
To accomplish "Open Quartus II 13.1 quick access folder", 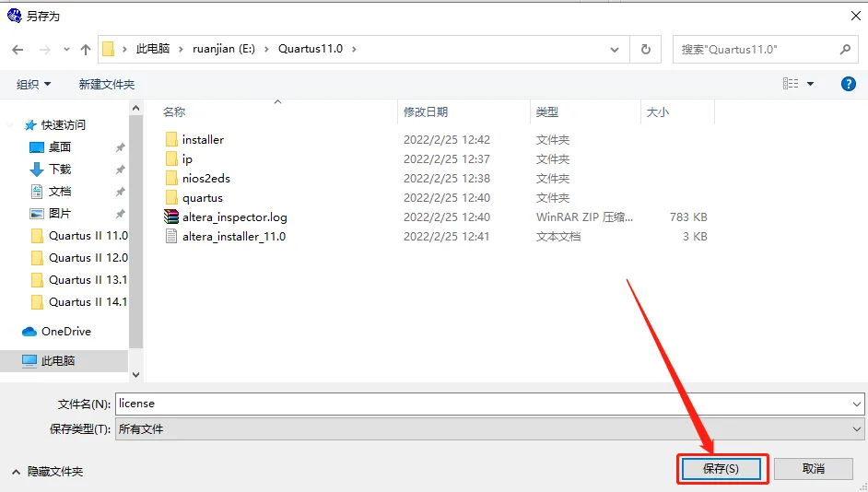I will [x=88, y=280].
